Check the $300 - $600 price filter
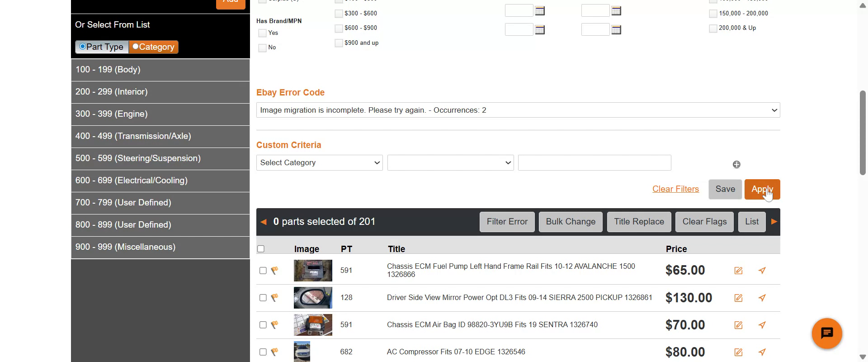Image resolution: width=868 pixels, height=362 pixels. coord(339,14)
